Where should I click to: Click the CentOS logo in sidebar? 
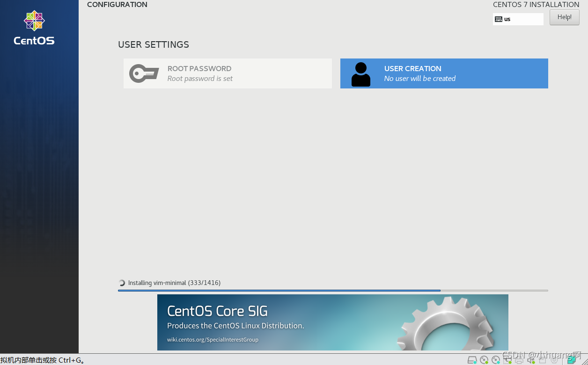[34, 28]
